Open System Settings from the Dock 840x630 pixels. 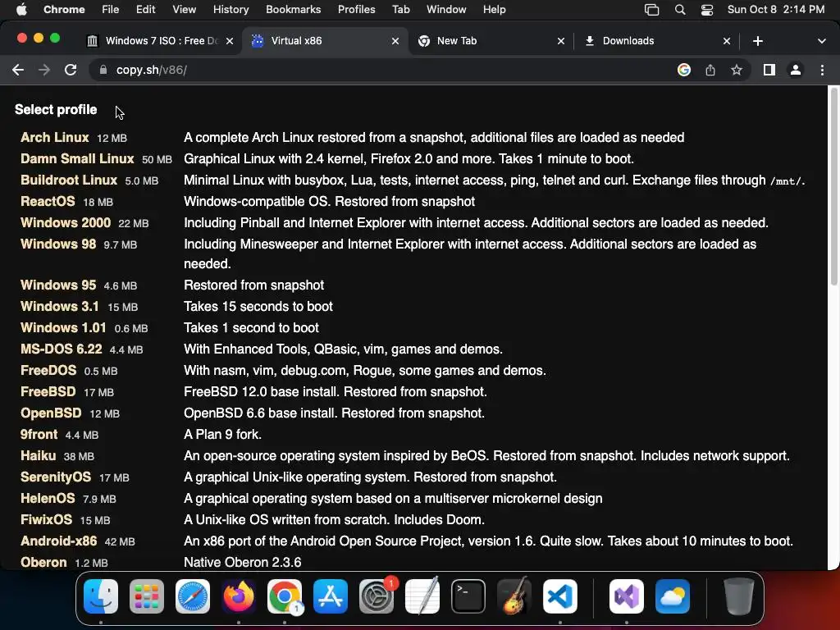377,596
